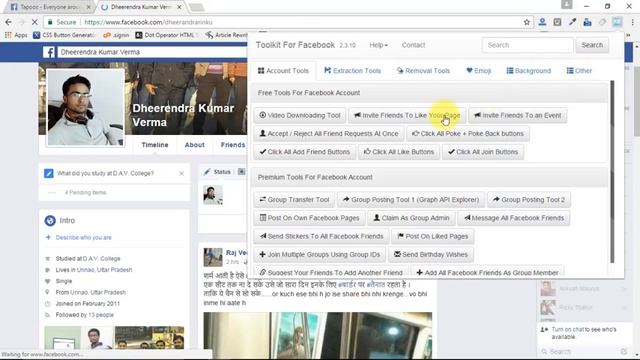The width and height of the screenshot is (640, 360).
Task: Open the CSS Button Generator bookmark
Action: [65, 35]
